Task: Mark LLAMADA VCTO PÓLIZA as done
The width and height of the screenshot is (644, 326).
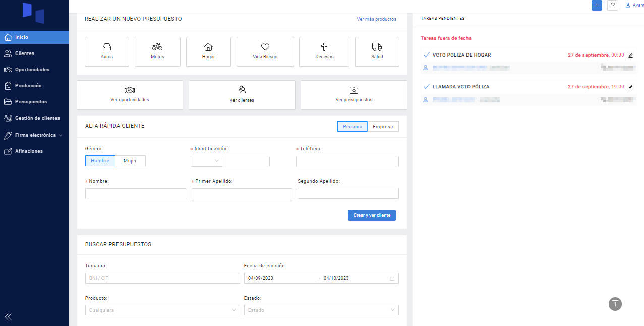Action: coord(426,86)
